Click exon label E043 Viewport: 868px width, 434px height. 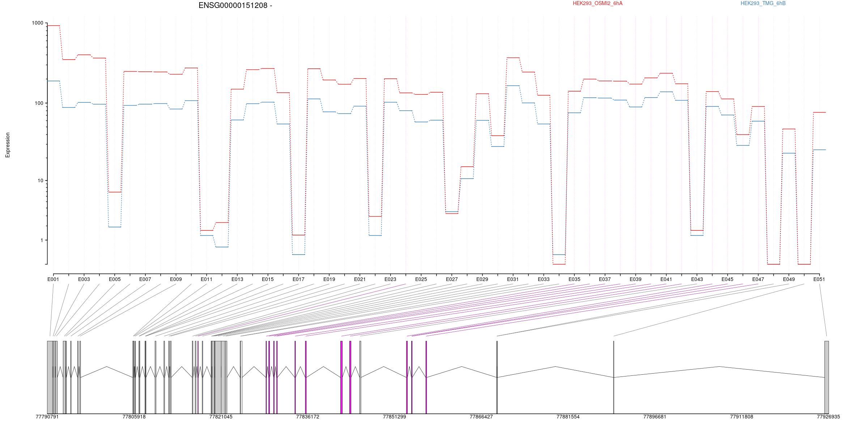[x=697, y=279]
